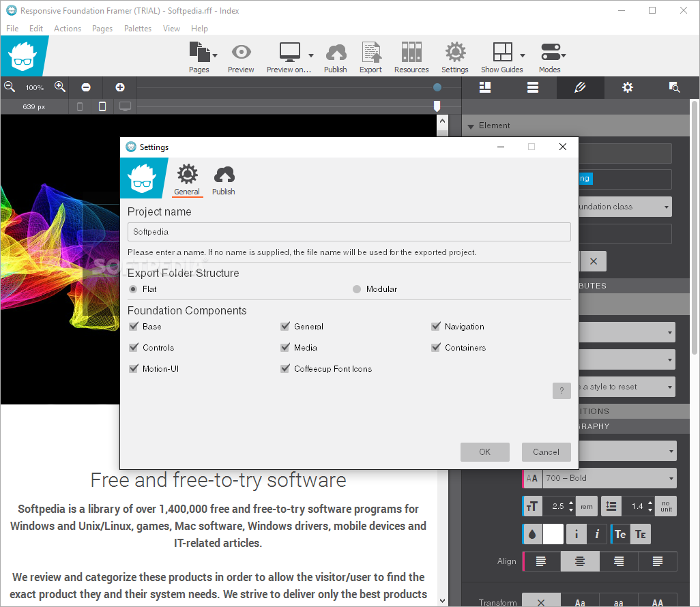Open the Modes dropdown arrow
The image size is (700, 607).
pos(564,56)
